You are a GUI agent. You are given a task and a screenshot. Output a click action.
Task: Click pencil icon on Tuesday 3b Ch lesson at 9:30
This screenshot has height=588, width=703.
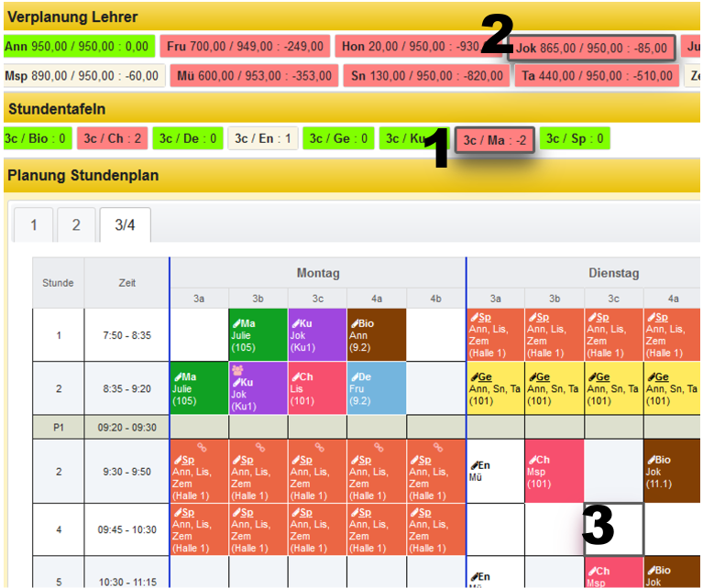[533, 459]
